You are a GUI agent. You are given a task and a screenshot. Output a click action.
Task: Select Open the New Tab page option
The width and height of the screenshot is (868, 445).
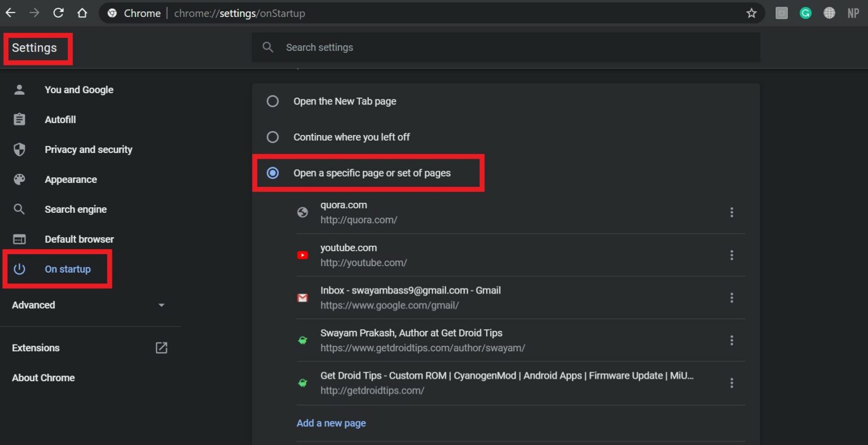tap(272, 101)
